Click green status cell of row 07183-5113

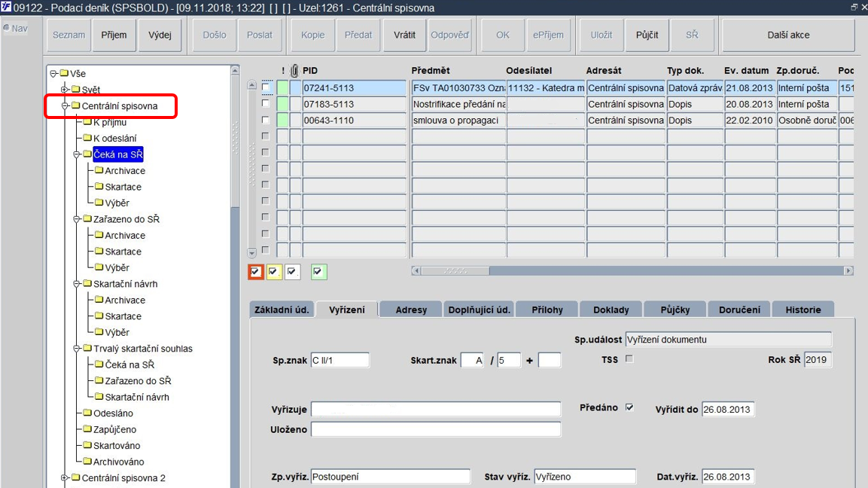point(282,104)
